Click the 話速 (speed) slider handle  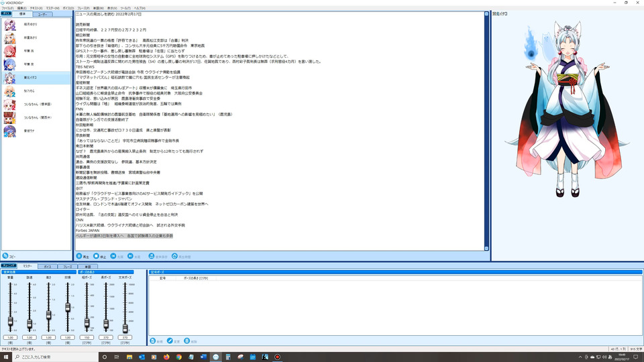29,324
